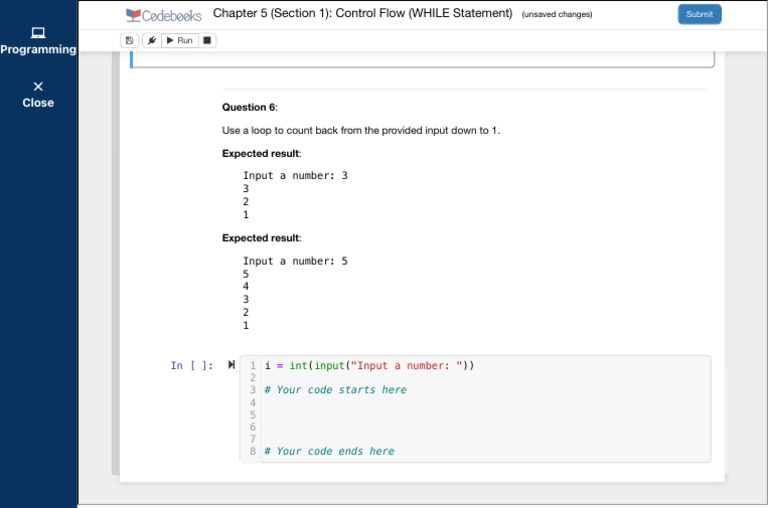
Task: Click the '(unsaved changes)' status text
Action: coord(557,14)
